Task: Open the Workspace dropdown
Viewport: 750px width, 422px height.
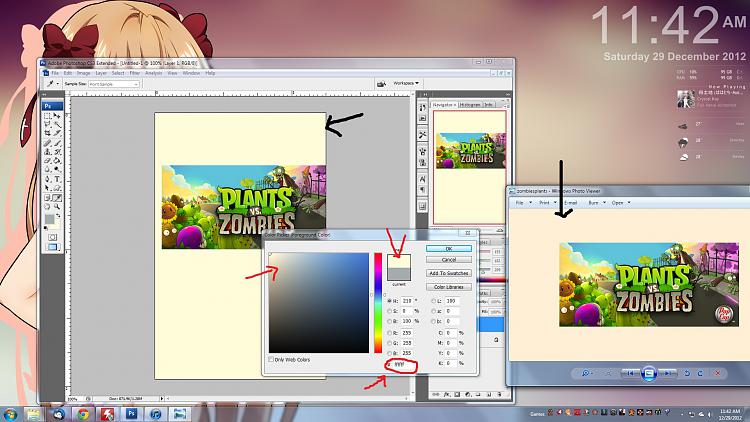Action: [406, 83]
